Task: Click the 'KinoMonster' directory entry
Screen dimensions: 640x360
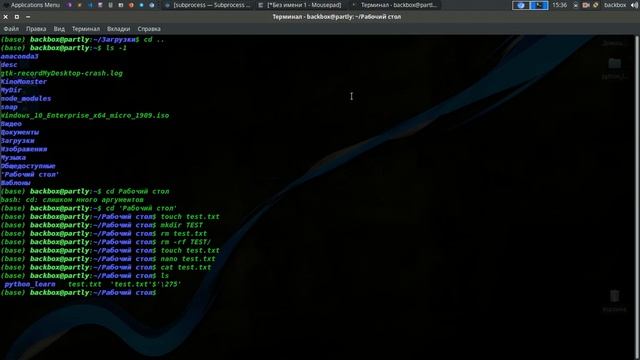Action: [x=24, y=82]
